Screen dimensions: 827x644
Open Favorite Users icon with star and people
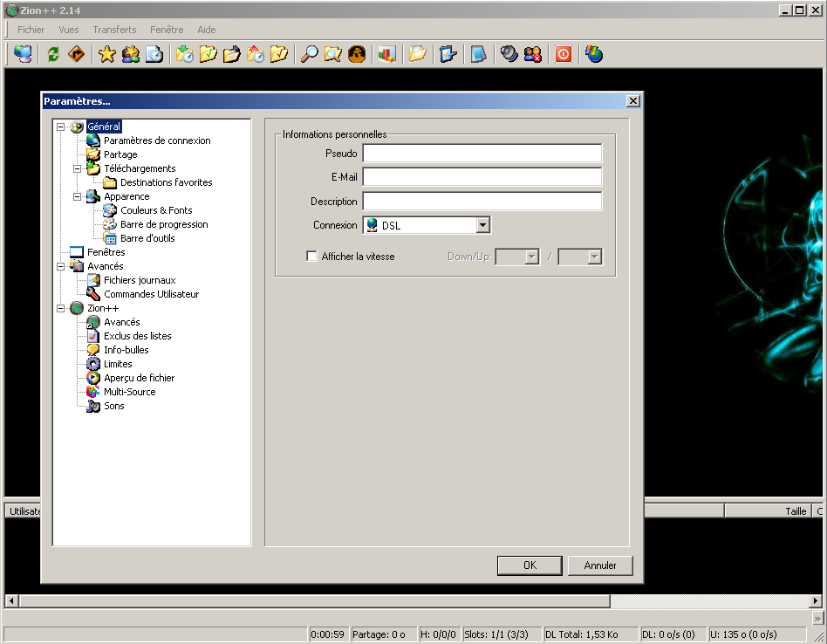pyautogui.click(x=131, y=54)
